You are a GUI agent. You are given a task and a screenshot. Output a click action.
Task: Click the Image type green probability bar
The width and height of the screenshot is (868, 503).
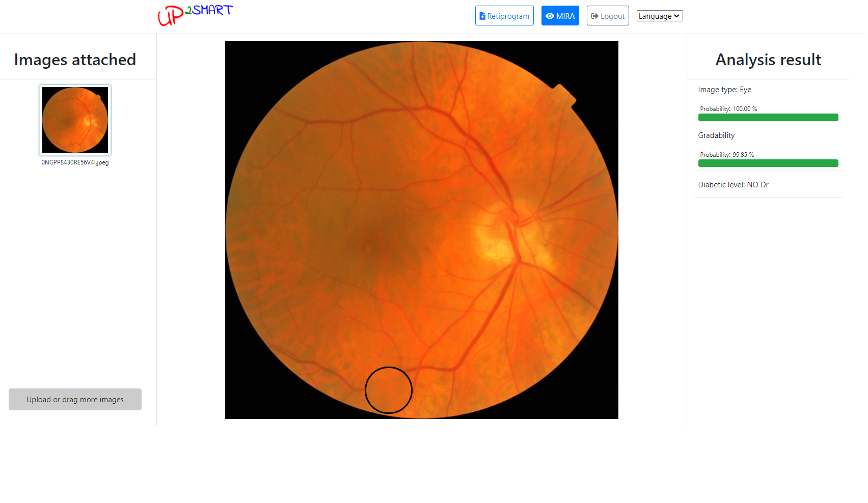768,118
